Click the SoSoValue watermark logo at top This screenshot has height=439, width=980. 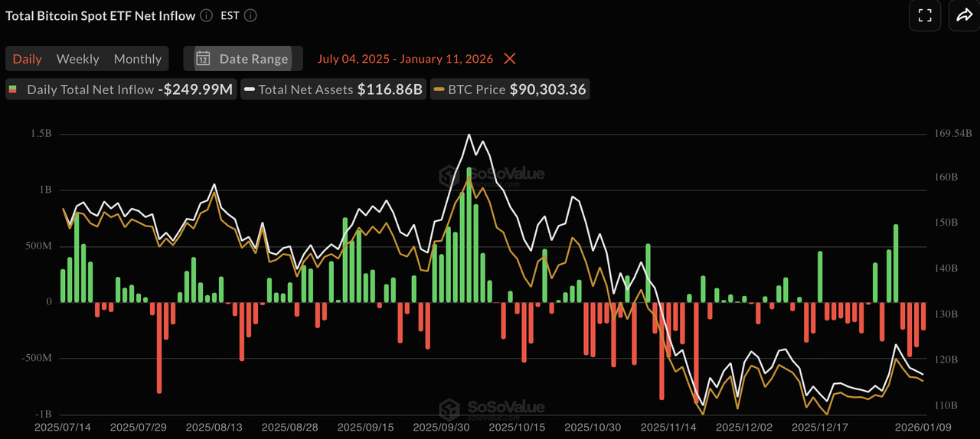pyautogui.click(x=492, y=175)
